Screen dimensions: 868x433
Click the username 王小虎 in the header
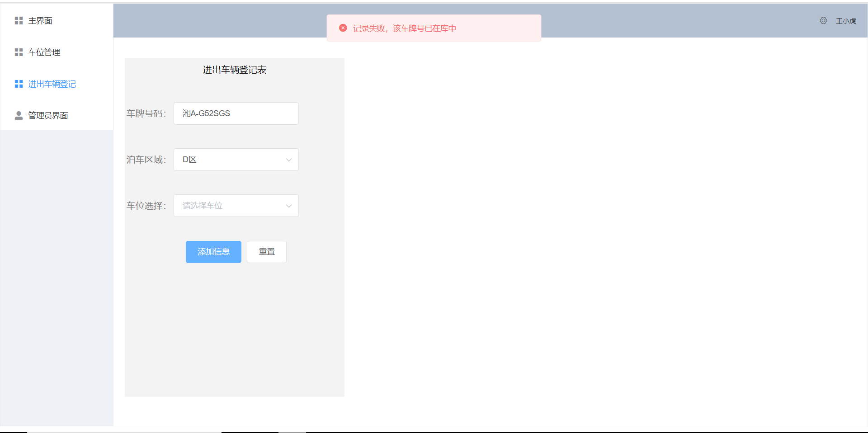846,21
